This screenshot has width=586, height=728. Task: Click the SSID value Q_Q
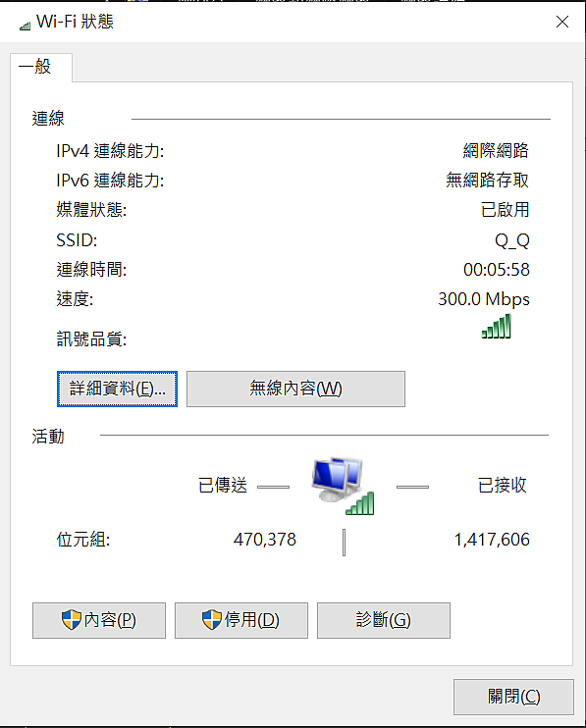coord(512,240)
